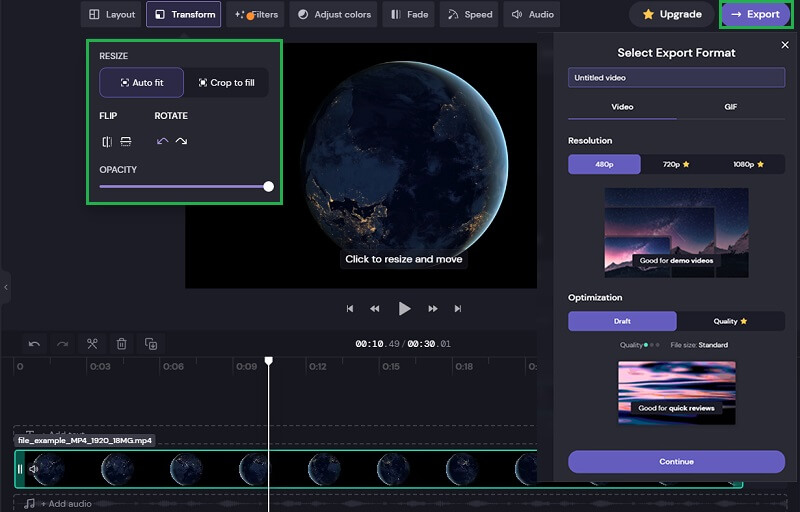Choose Draft optimization
Screen dimensions: 800x512
point(622,321)
